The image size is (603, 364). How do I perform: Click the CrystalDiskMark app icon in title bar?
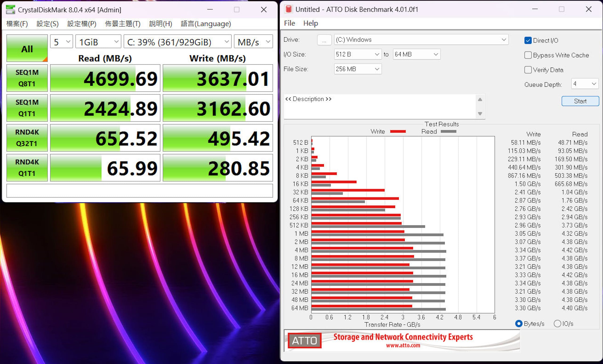[x=10, y=10]
